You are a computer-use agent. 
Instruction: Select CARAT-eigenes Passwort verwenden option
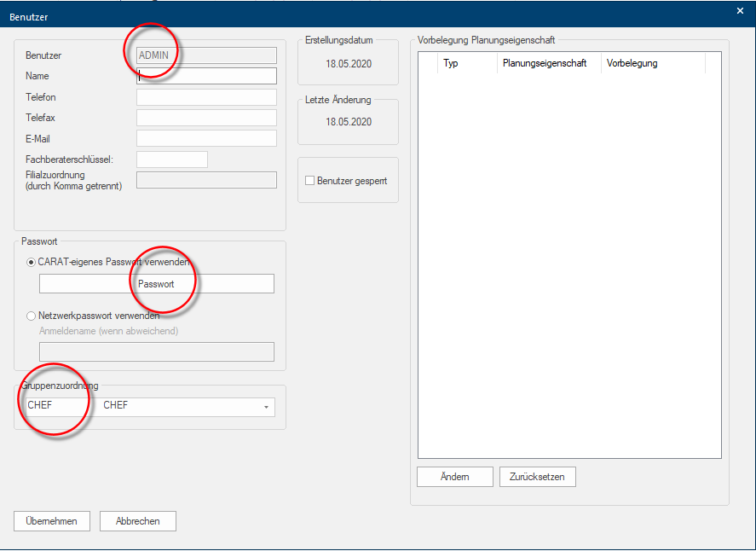click(32, 262)
